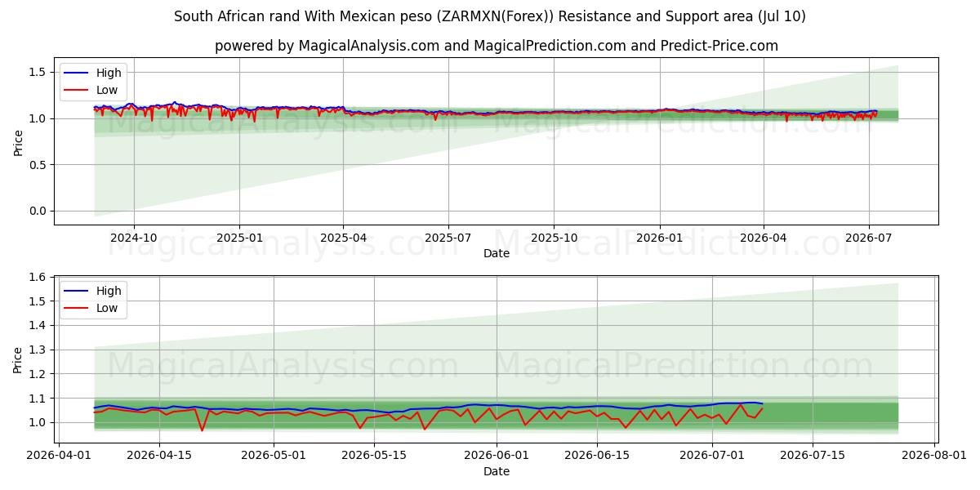The image size is (980, 490).
Task: Click the 'Date' axis label under bottom chart
Action: (497, 471)
